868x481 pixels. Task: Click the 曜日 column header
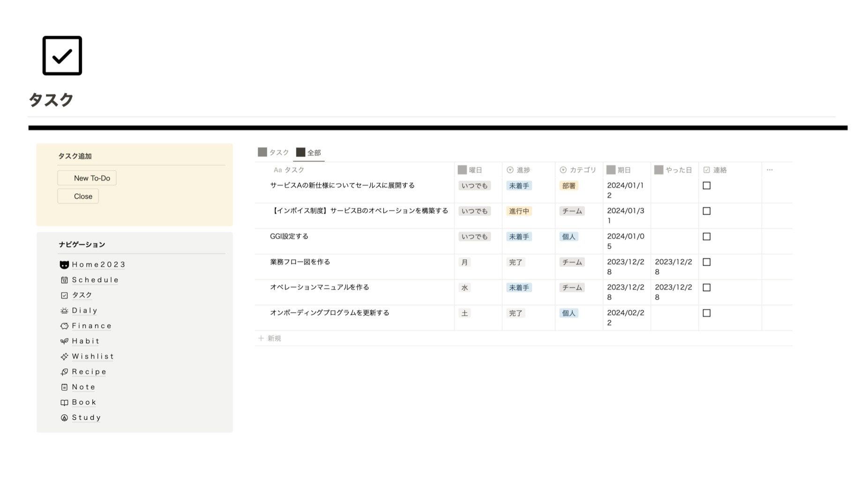[478, 170]
